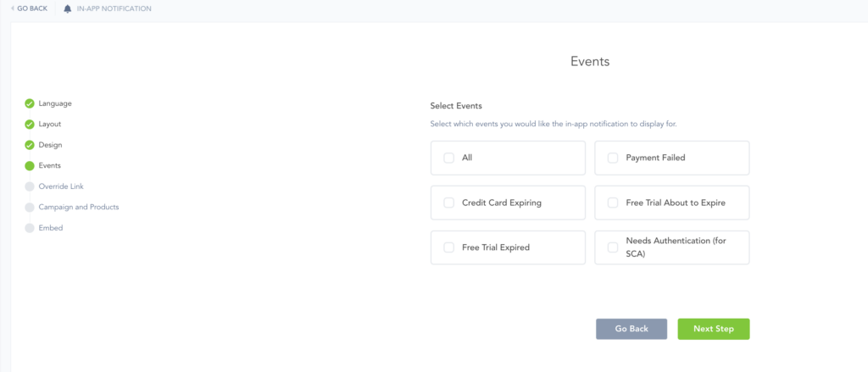This screenshot has height=372, width=868.
Task: Click the gray dot beside Campaign and Products
Action: pos(30,208)
